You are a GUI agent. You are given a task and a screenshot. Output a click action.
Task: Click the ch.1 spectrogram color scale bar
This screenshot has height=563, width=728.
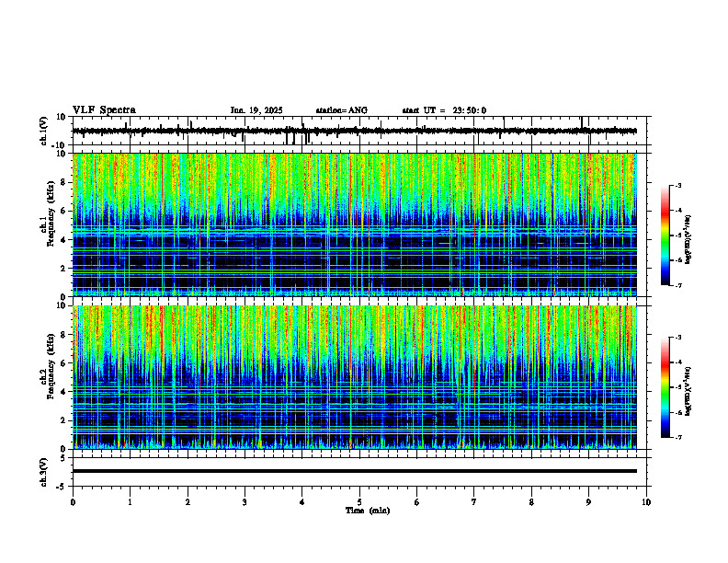point(665,236)
